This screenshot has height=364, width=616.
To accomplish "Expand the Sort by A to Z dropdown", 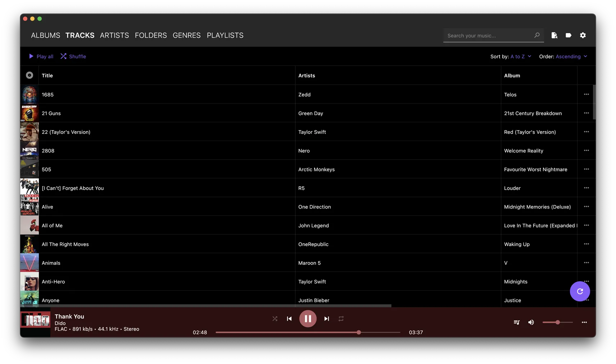I will (521, 56).
